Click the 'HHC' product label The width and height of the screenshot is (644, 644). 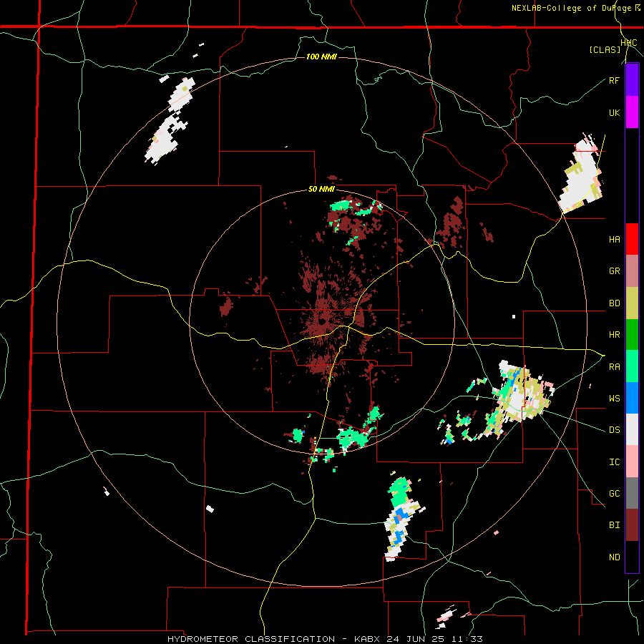(629, 43)
